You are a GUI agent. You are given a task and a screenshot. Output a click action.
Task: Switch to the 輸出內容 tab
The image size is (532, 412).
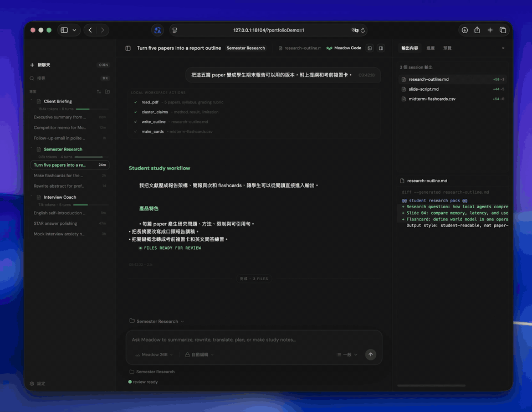click(410, 48)
